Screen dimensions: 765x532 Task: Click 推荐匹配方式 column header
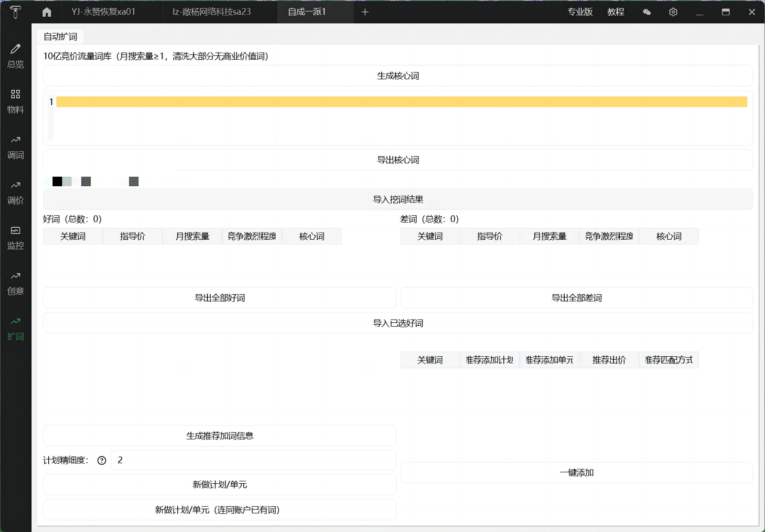669,360
